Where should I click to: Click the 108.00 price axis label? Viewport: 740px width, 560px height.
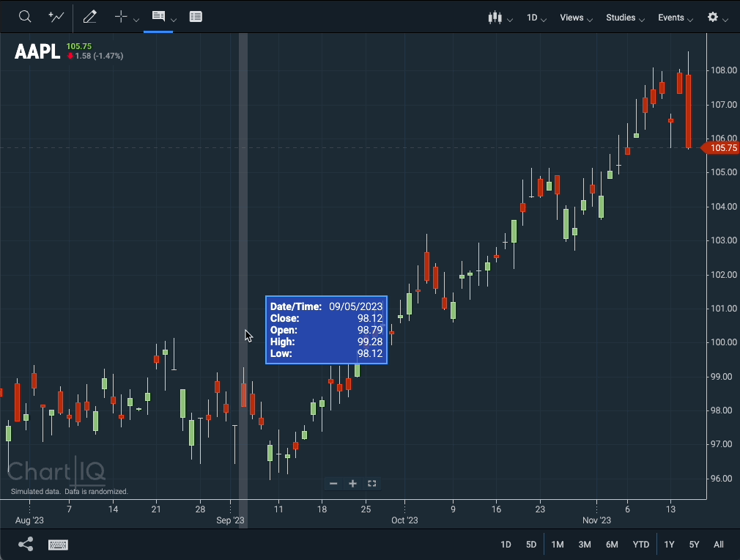pyautogui.click(x=723, y=70)
